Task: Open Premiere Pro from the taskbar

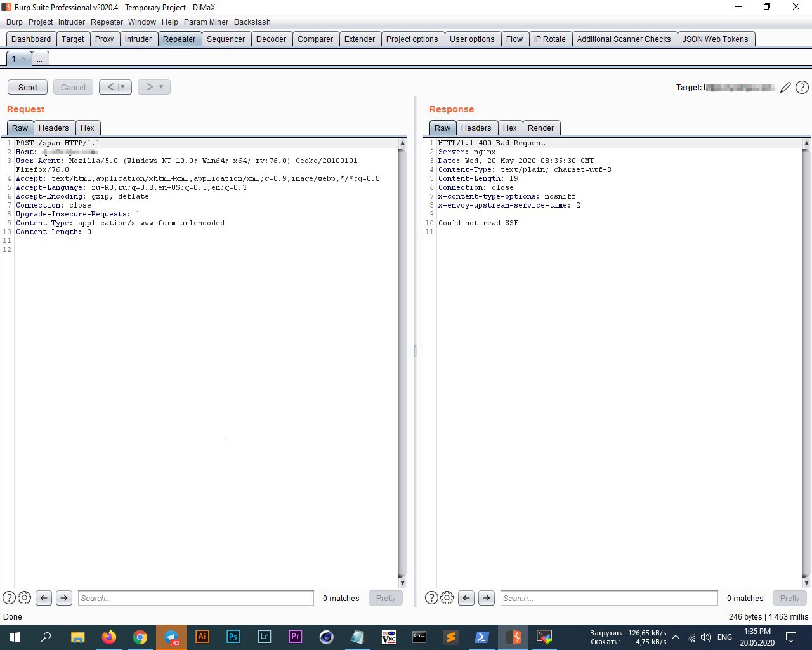Action: pyautogui.click(x=296, y=637)
